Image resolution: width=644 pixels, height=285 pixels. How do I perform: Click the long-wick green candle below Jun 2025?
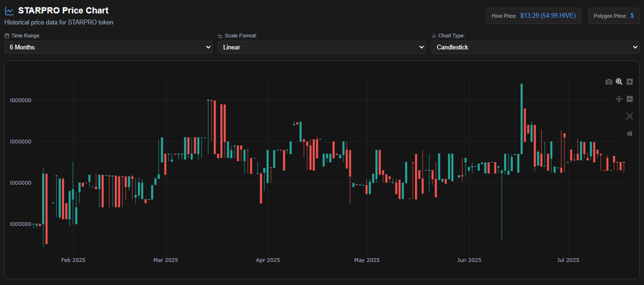[x=502, y=206]
